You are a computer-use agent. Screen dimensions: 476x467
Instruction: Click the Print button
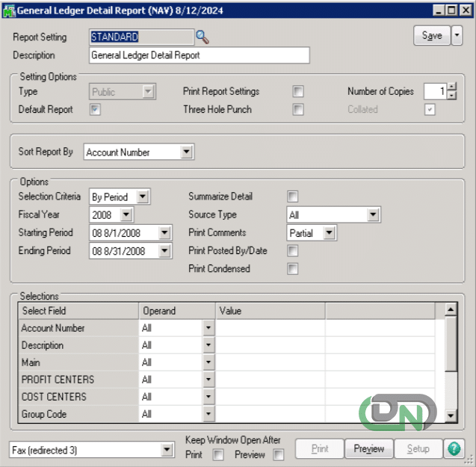[320, 448]
